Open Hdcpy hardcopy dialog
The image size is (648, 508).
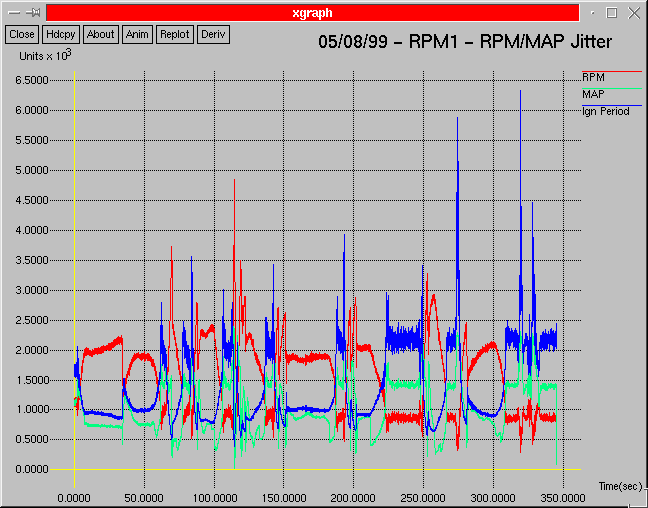[x=61, y=34]
